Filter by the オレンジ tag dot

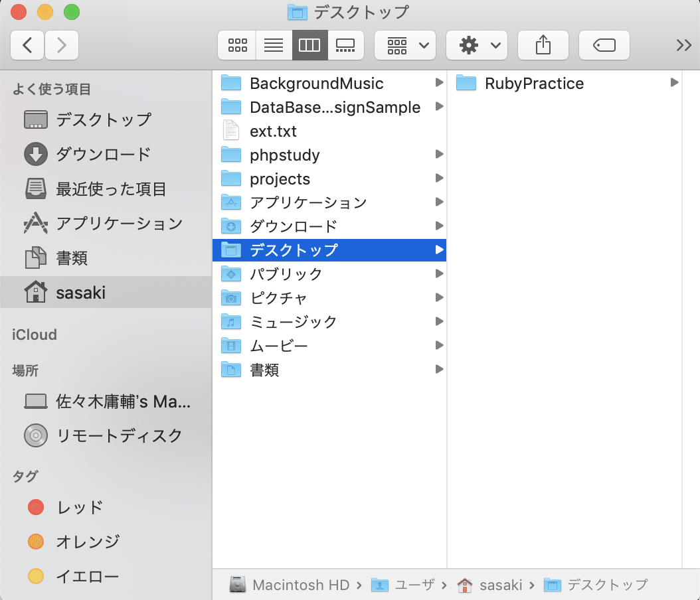point(36,542)
